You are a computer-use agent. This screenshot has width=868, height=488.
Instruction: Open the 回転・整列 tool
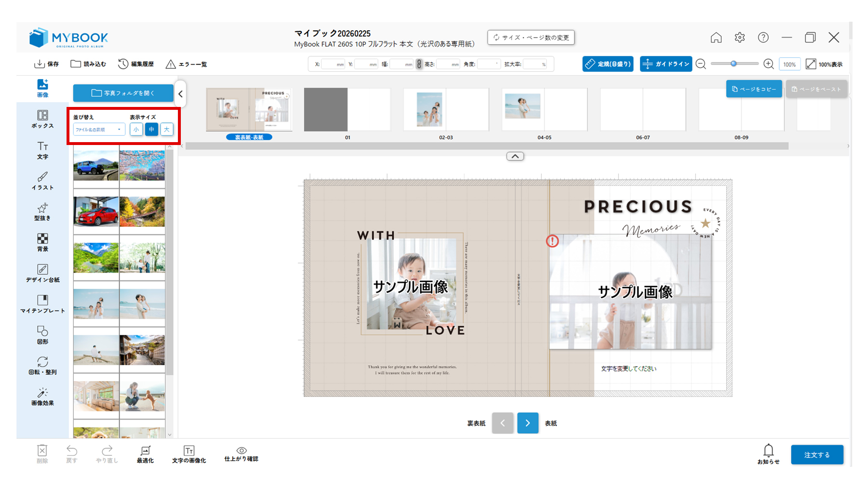coord(42,366)
